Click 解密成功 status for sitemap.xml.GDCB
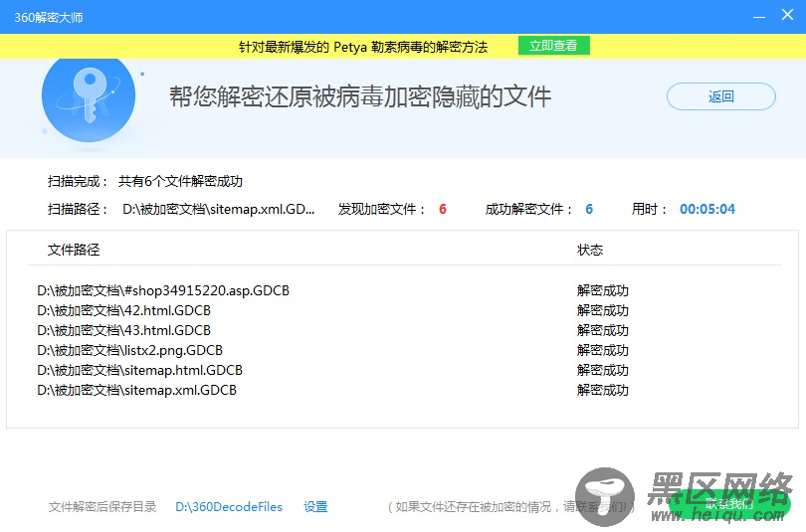The height and width of the screenshot is (532, 806). click(x=602, y=390)
